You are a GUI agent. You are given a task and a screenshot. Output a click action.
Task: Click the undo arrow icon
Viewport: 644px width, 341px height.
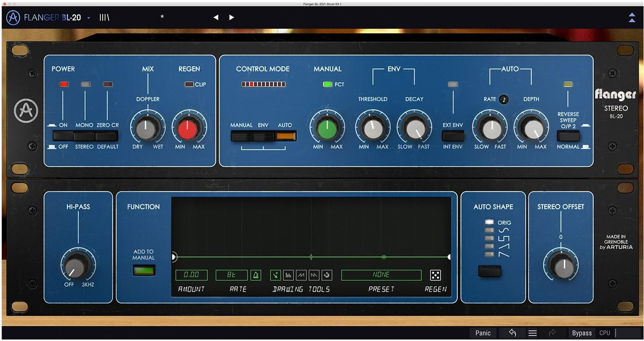[512, 333]
